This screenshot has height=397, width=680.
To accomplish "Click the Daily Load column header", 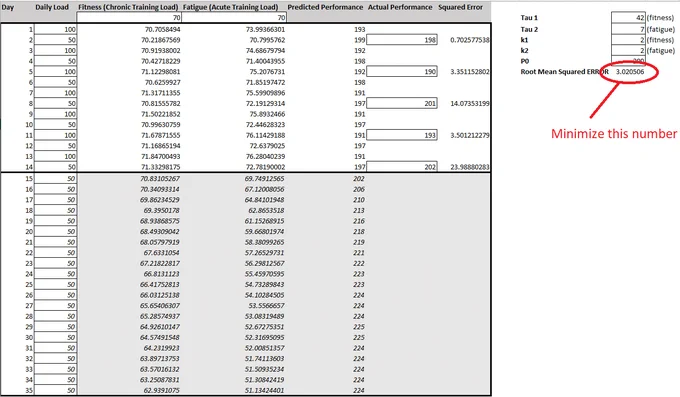I will (52, 7).
